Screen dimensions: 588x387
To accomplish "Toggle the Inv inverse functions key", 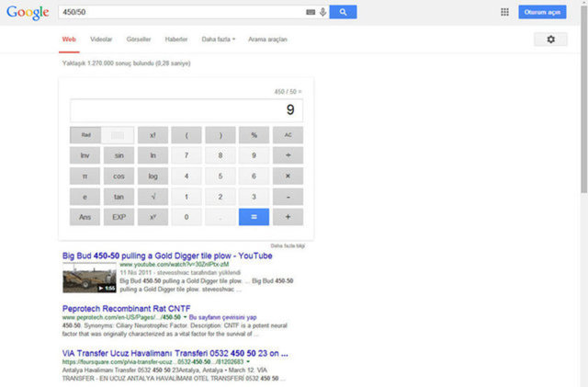I will (85, 155).
